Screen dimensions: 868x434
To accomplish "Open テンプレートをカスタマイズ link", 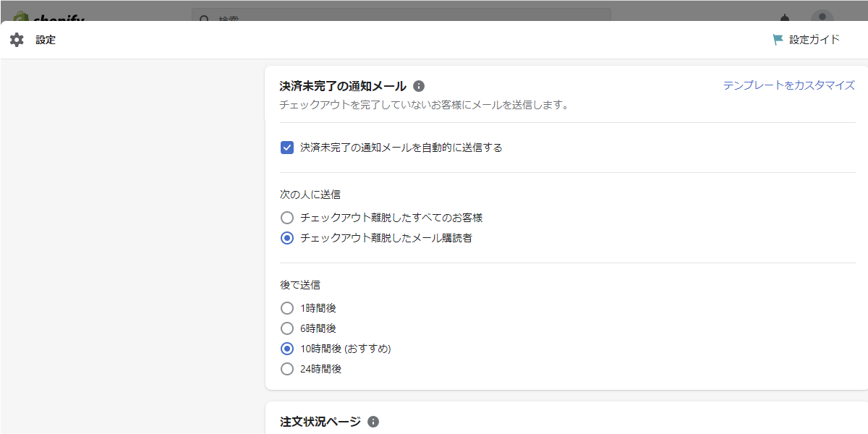I will (x=789, y=85).
